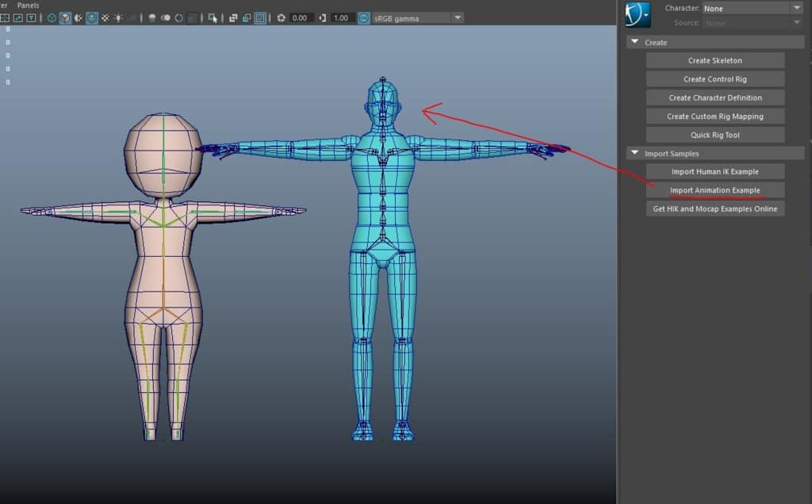Viewport: 812px width, 504px height.
Task: Click the use all lights bulb icon
Action: 118,17
